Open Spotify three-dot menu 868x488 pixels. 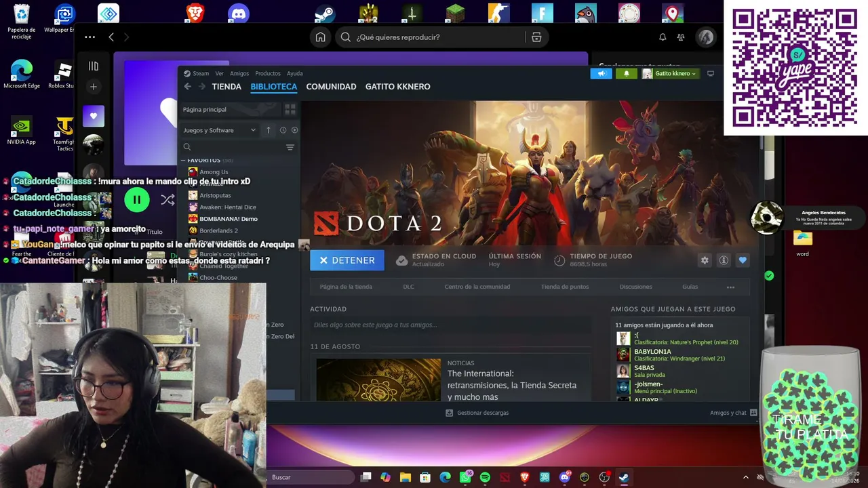pos(90,37)
